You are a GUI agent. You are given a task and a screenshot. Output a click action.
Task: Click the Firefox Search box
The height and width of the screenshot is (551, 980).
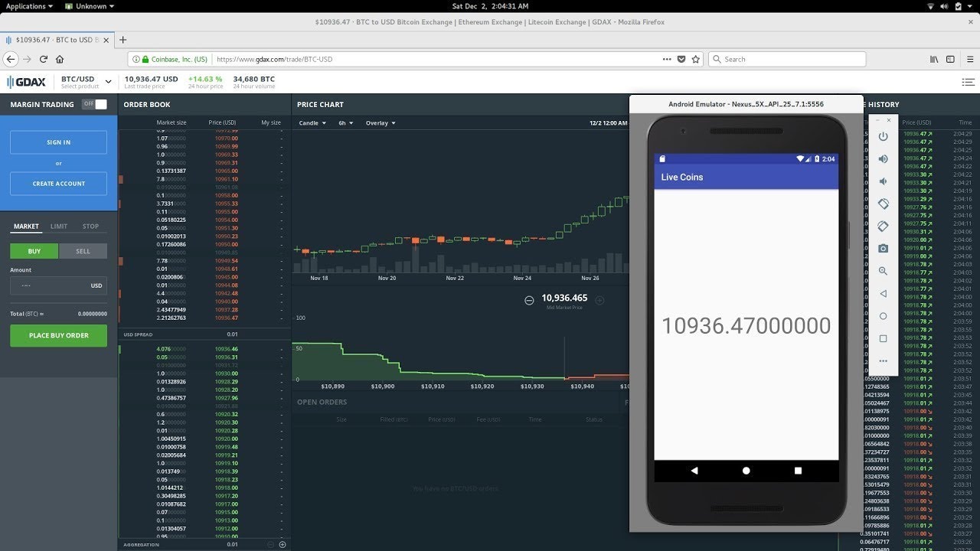pyautogui.click(x=787, y=59)
